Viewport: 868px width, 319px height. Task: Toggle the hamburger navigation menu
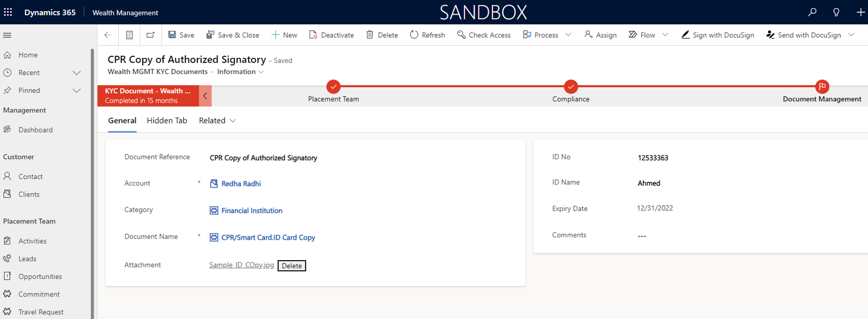click(7, 35)
